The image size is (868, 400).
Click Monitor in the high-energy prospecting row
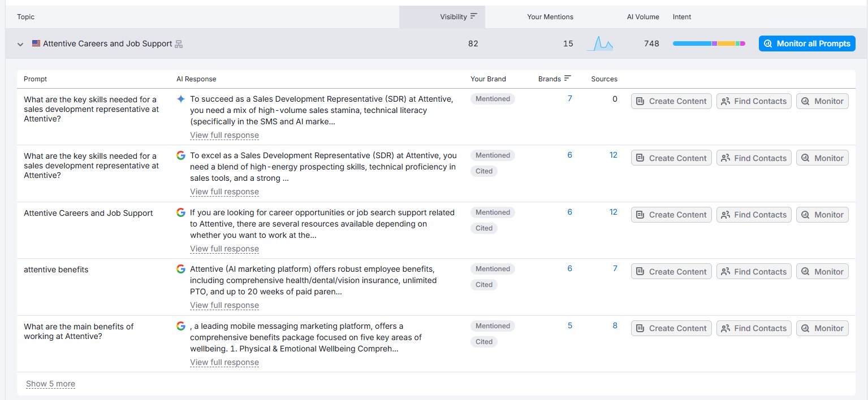click(x=822, y=158)
